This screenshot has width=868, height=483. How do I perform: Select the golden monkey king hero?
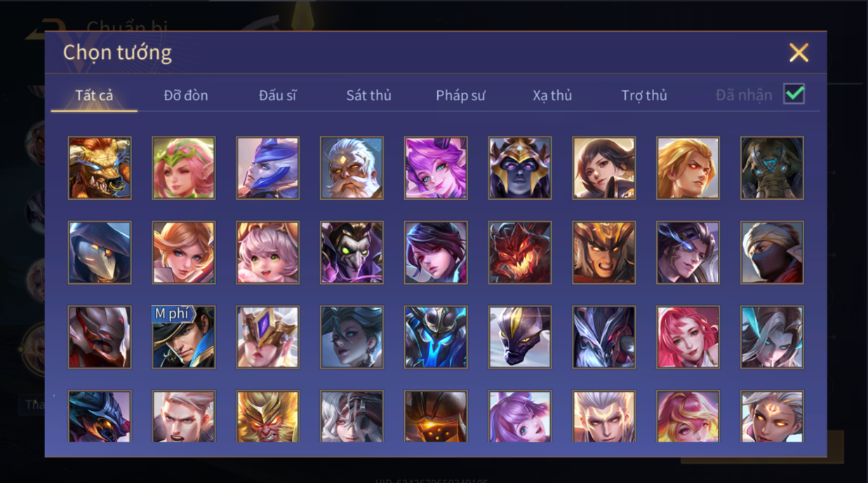(x=267, y=416)
